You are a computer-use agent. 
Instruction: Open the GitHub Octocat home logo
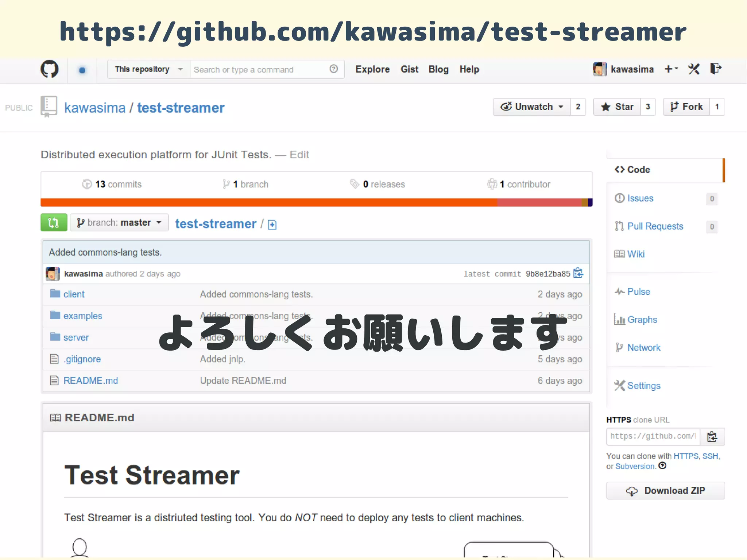pyautogui.click(x=49, y=69)
